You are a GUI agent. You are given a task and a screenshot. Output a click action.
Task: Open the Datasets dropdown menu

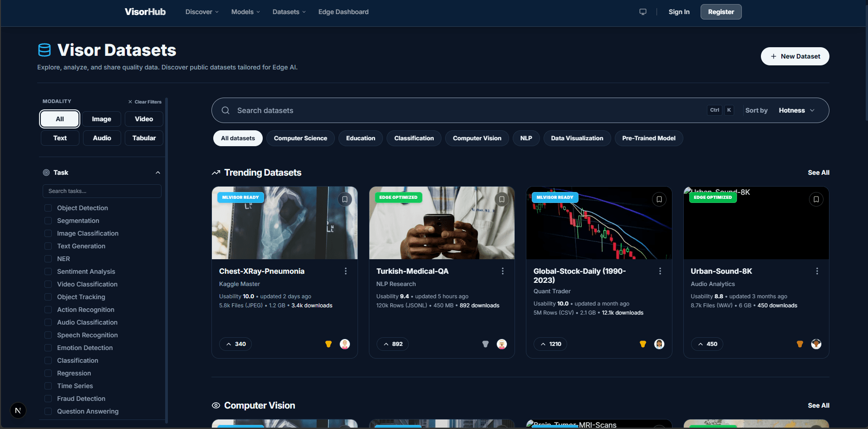[289, 12]
